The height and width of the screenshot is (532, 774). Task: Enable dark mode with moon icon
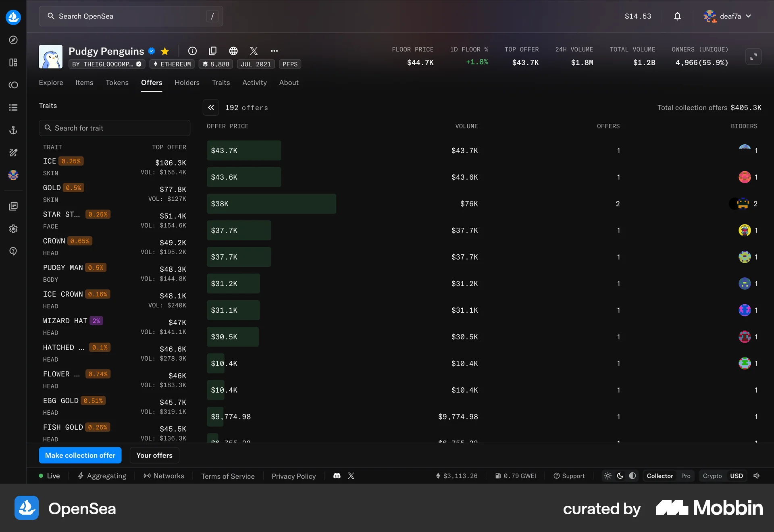620,476
